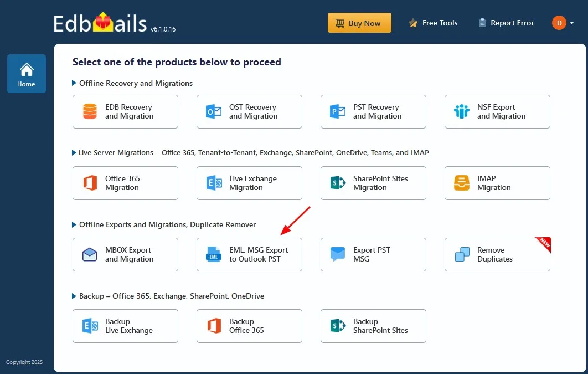This screenshot has height=374, width=588.
Task: Click the Report Error link
Action: tap(506, 23)
